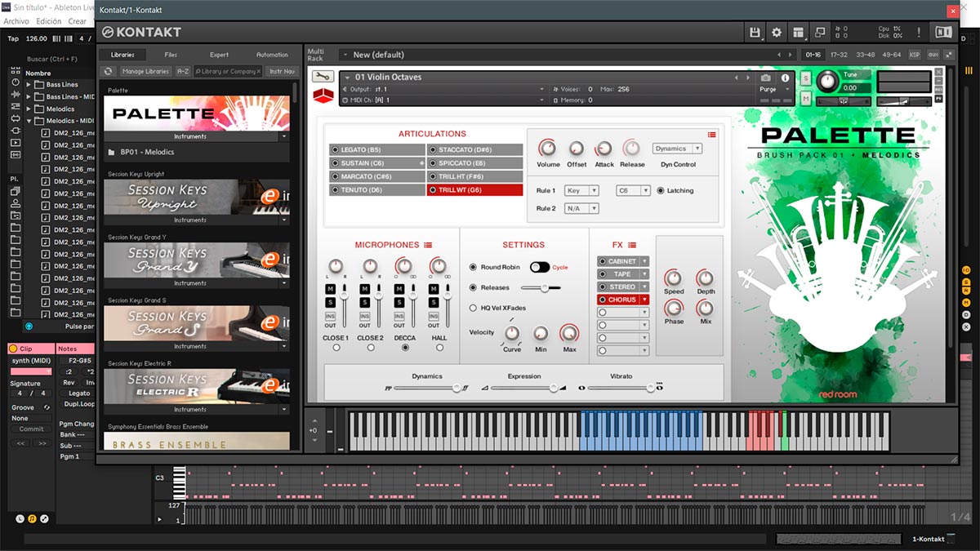The height and width of the screenshot is (551, 980).
Task: Click the Attack knob
Action: (604, 149)
